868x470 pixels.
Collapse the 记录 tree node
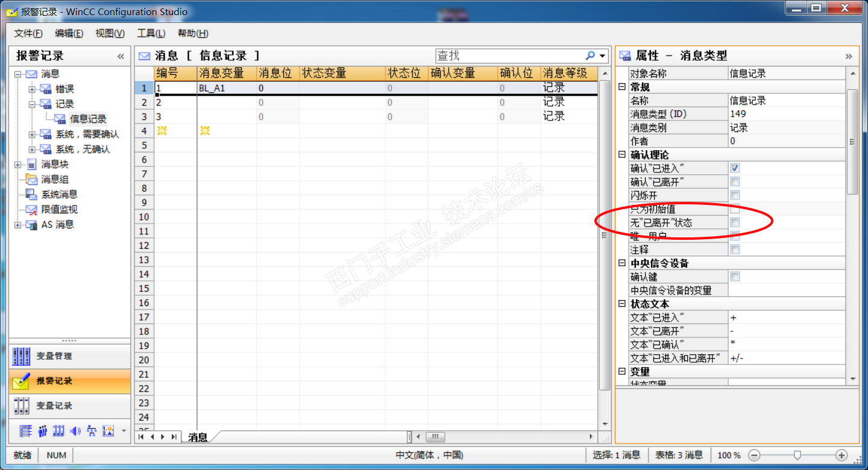32,104
